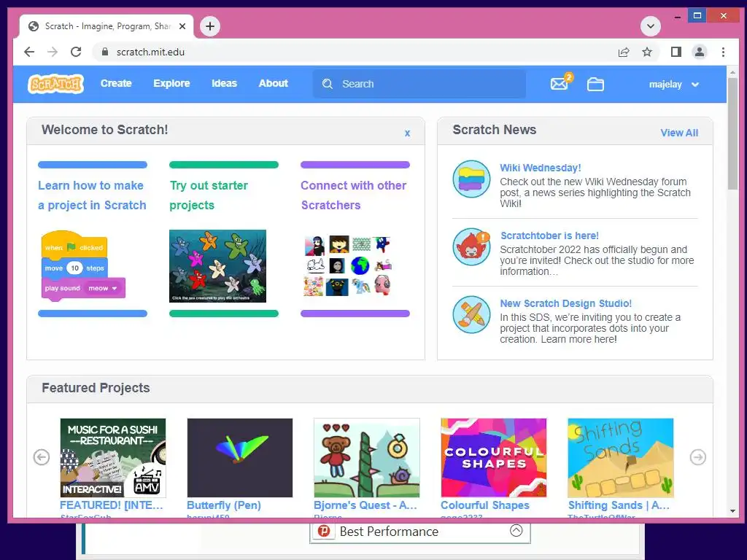
Task: Click Scratch Design Studio news icon
Action: point(471,315)
